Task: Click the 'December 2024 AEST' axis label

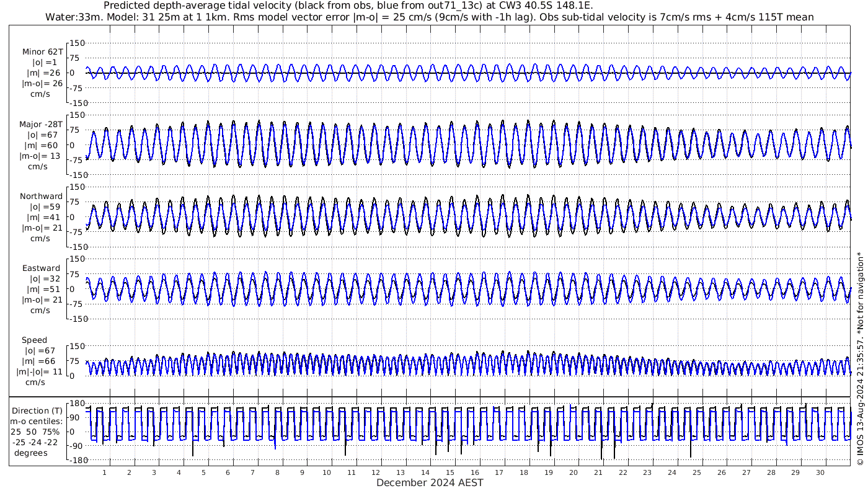Action: tap(430, 482)
